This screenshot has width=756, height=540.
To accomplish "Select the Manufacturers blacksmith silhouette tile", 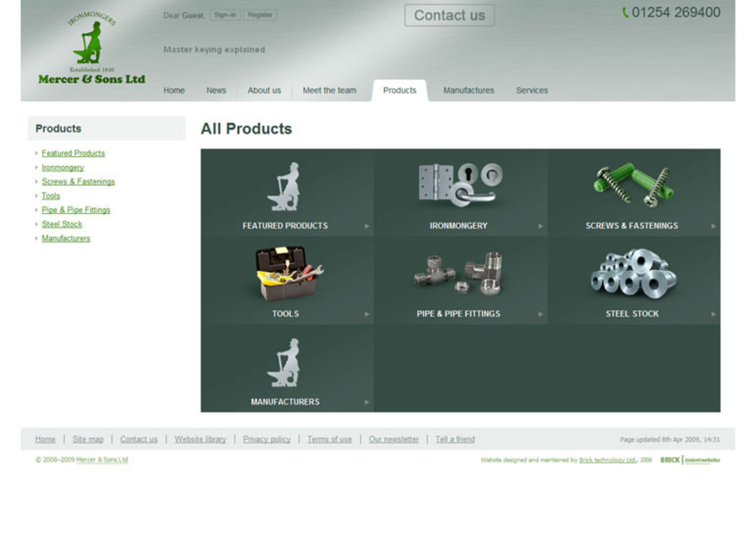I will (x=285, y=363).
